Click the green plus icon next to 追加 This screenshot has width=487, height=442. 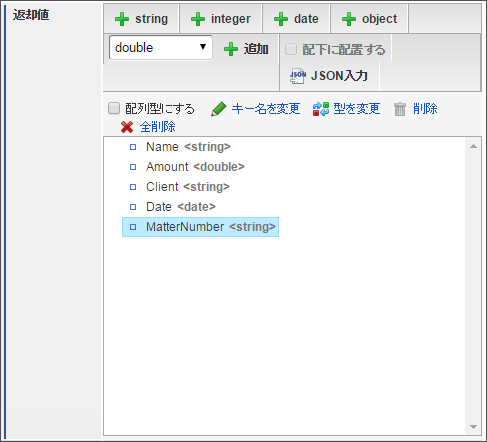(x=231, y=49)
